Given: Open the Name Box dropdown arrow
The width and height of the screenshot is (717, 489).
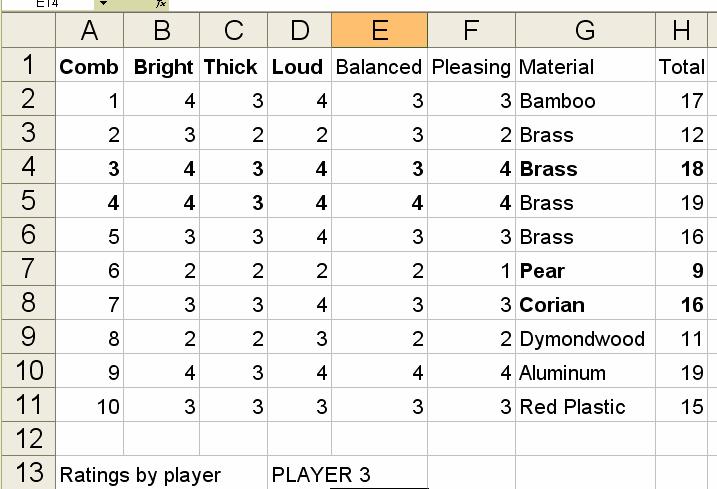Looking at the screenshot, I should point(102,4).
